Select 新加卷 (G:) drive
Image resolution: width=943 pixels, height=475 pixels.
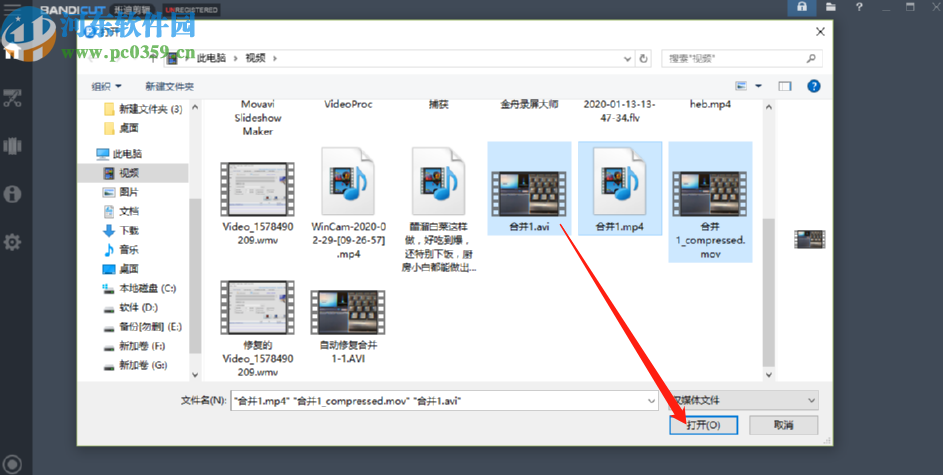tap(135, 366)
